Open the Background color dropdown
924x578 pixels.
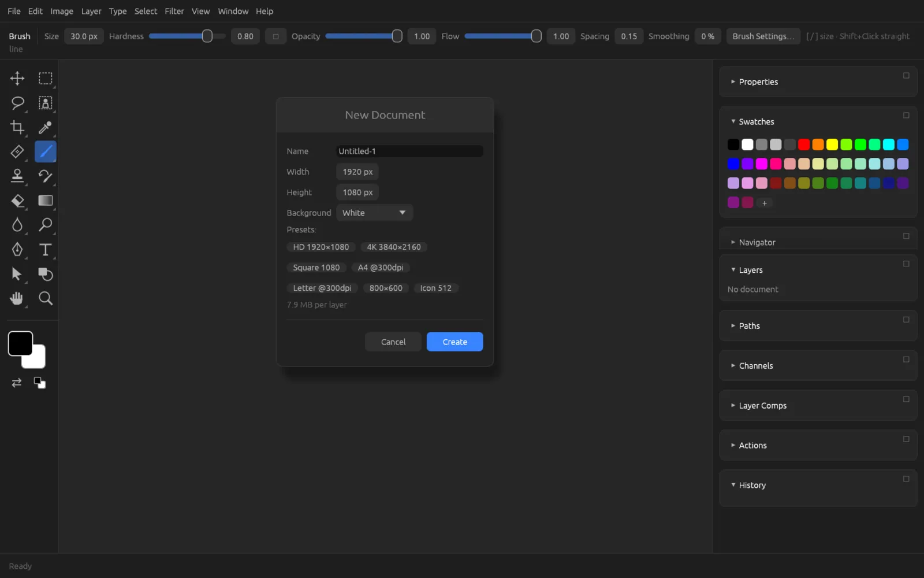point(374,213)
